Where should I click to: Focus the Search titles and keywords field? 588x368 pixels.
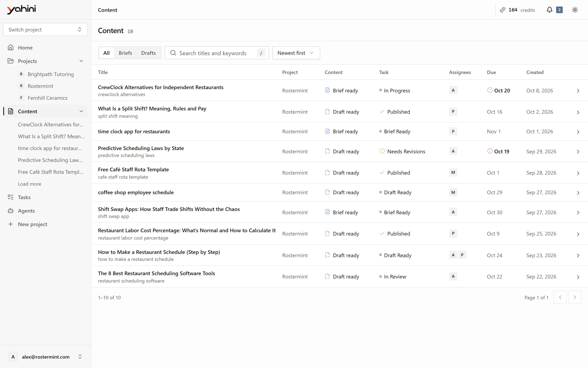pos(217,53)
